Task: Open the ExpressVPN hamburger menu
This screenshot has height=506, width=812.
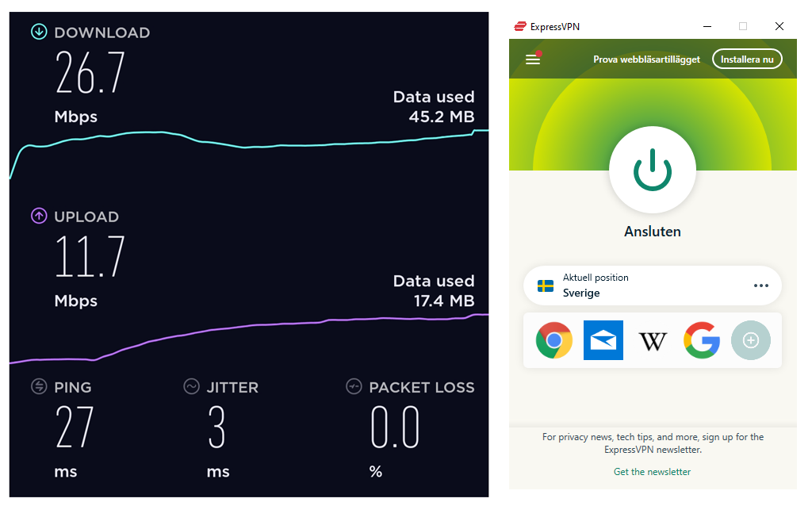Action: coord(533,59)
